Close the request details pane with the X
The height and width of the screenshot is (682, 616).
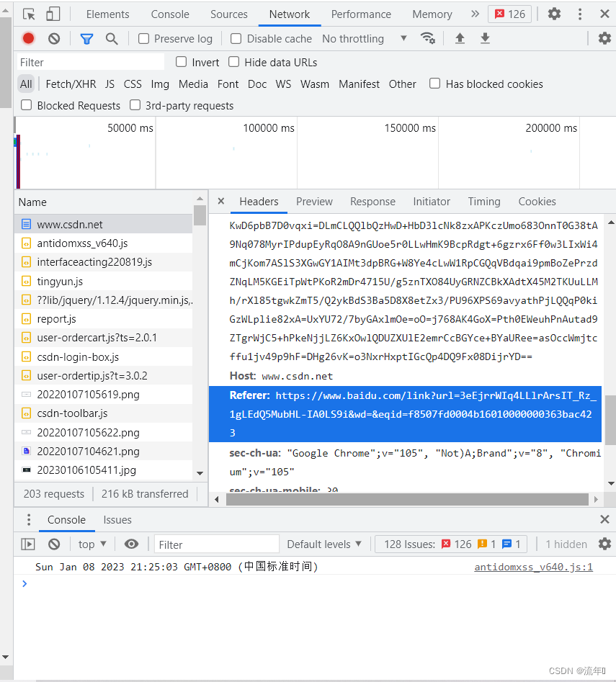[x=221, y=201]
